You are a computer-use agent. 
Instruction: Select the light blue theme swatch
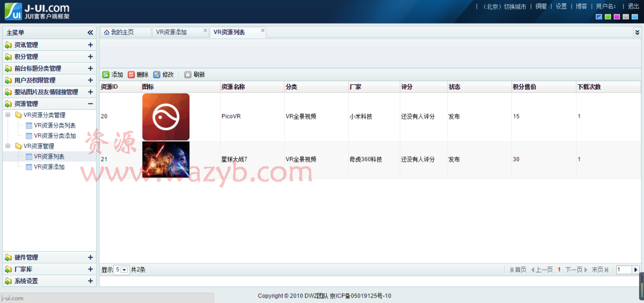coord(634,17)
